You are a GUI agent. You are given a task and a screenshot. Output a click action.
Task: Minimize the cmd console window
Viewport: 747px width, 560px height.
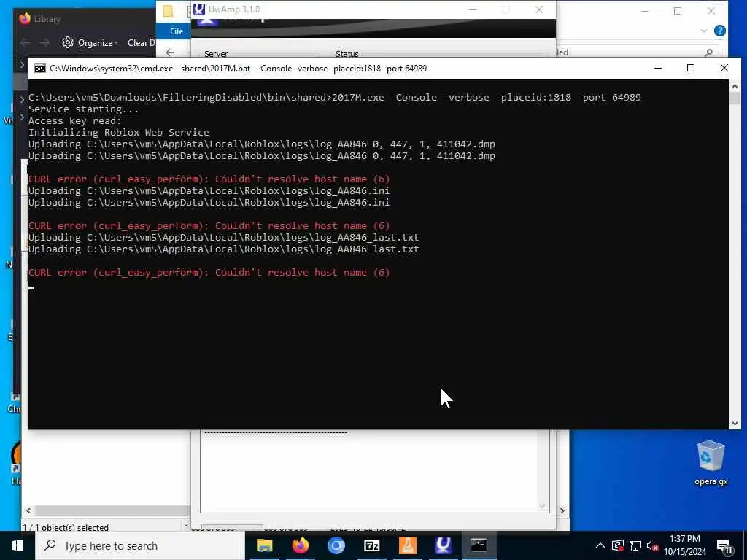(x=658, y=68)
